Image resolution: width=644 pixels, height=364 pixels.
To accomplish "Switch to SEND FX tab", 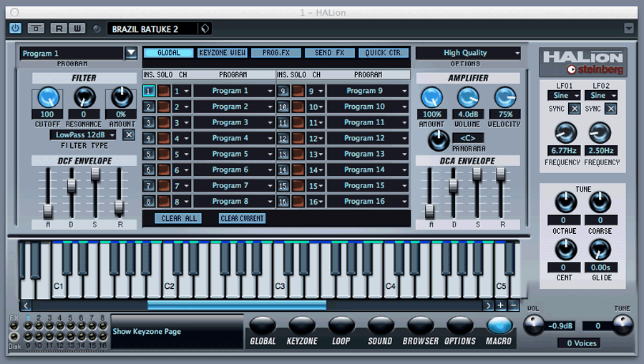I will 329,53.
